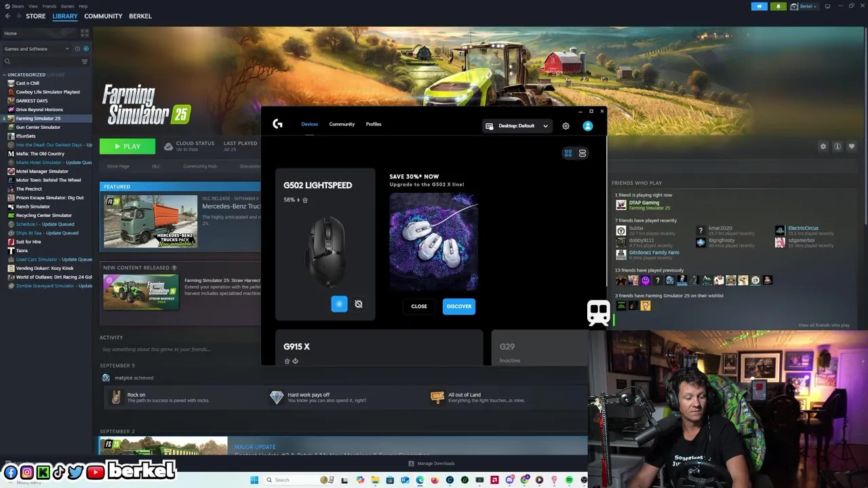Select DARKEST DAYS in the library
The image size is (868, 488).
pos(32,101)
